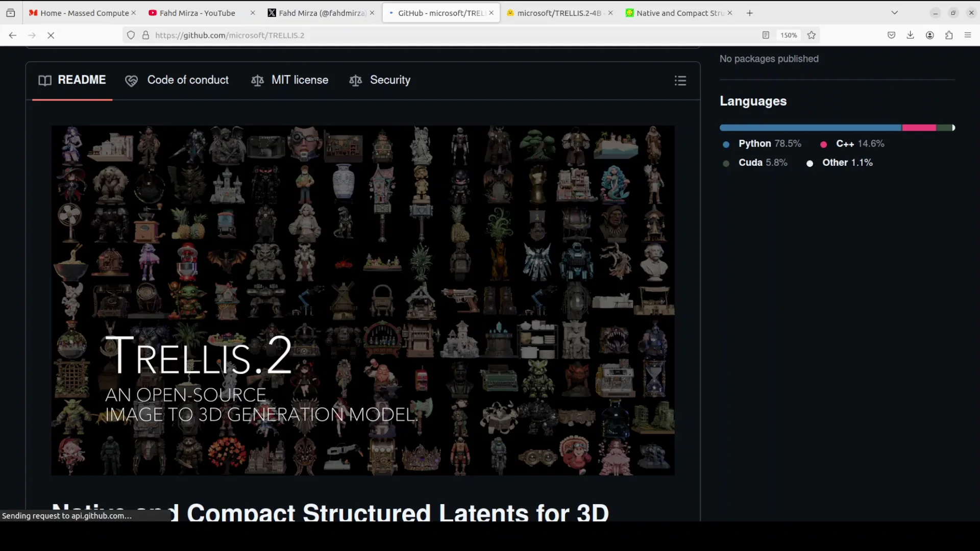
Task: Click the 150% zoom level indicator
Action: [x=788, y=35]
